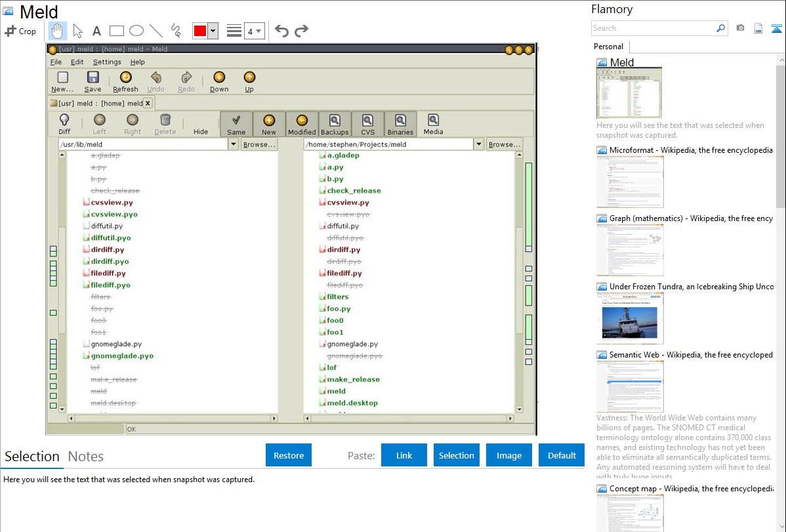
Task: Click the left pane horizontal scrollbar
Action: pyautogui.click(x=173, y=418)
